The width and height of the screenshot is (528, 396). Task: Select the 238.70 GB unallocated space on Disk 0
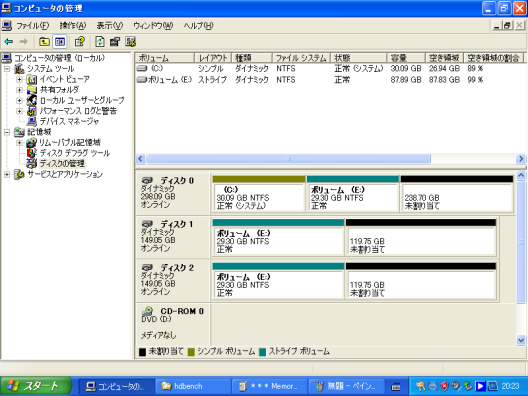[457, 194]
